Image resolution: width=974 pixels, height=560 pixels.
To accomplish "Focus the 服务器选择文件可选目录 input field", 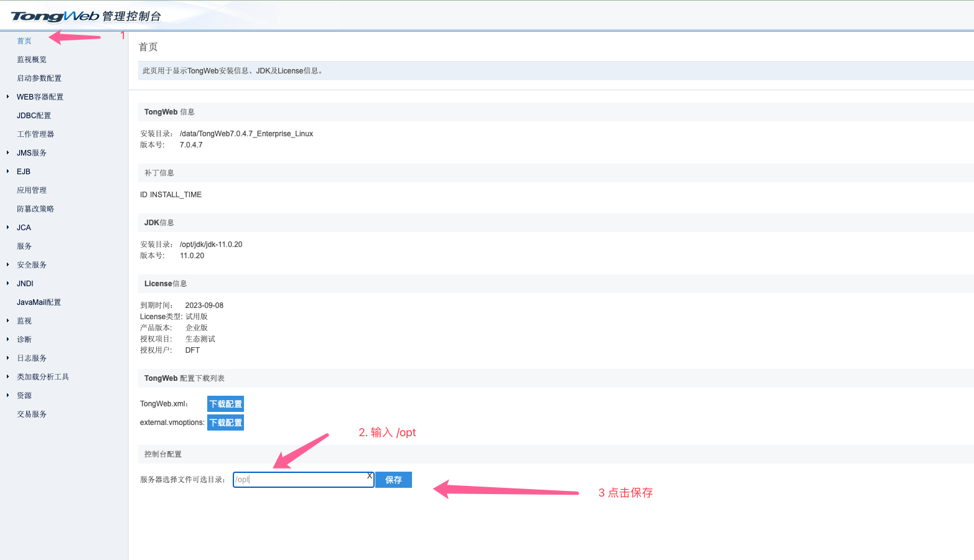I will [303, 480].
